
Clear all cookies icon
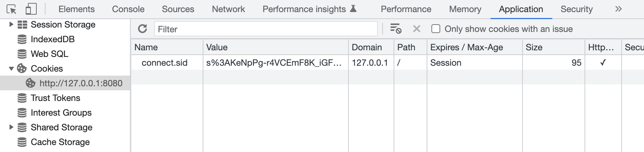point(395,29)
